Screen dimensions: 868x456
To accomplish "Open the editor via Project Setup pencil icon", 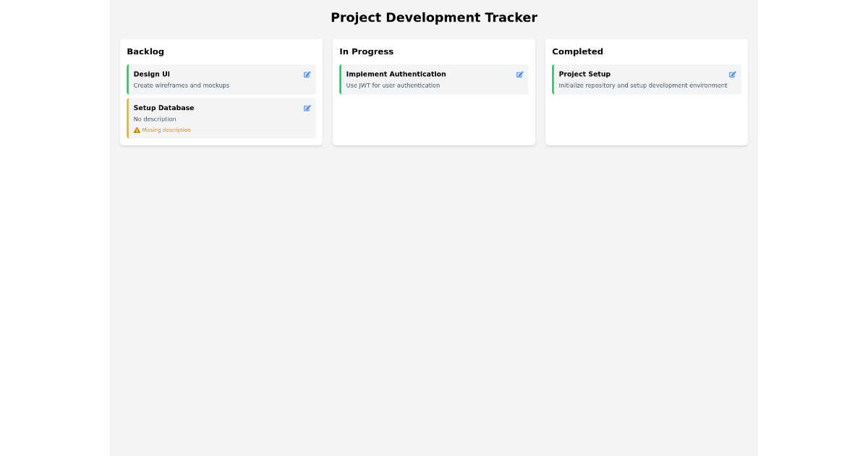I will click(x=732, y=75).
